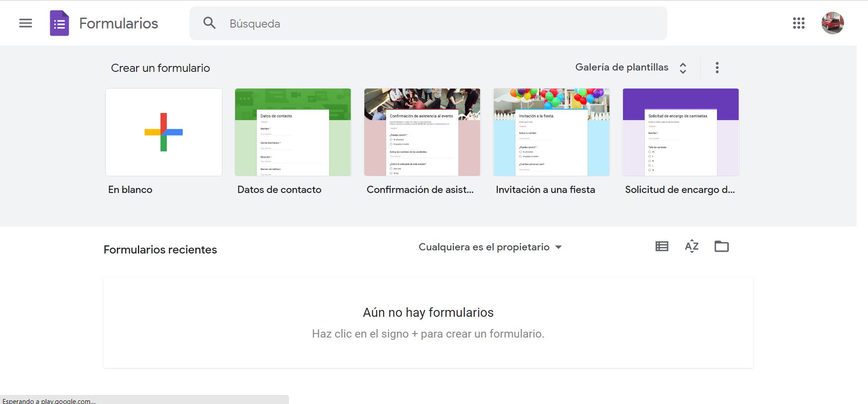Screen dimensions: 868x404
Task: Open the Cualquiera es el propietario dropdown
Action: coord(490,247)
